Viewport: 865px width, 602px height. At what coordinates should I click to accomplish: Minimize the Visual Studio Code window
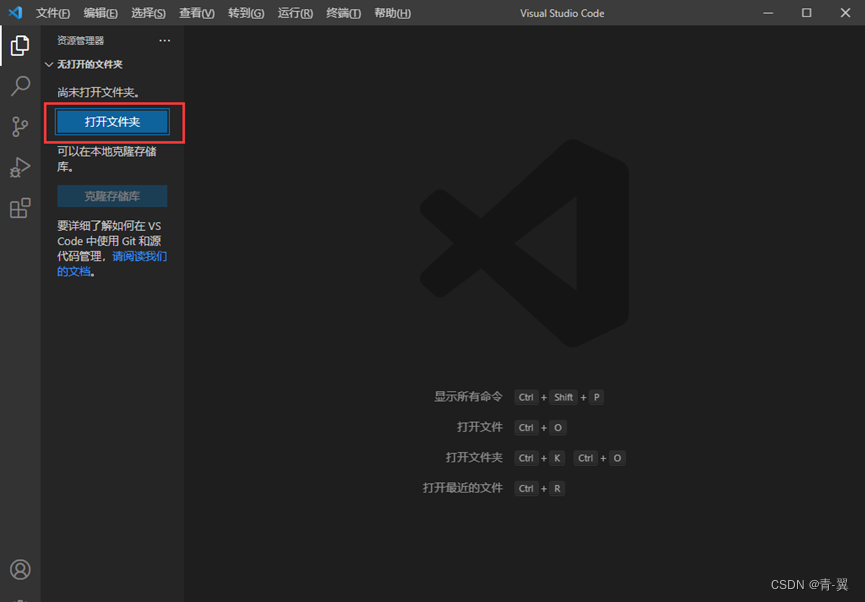coord(768,13)
